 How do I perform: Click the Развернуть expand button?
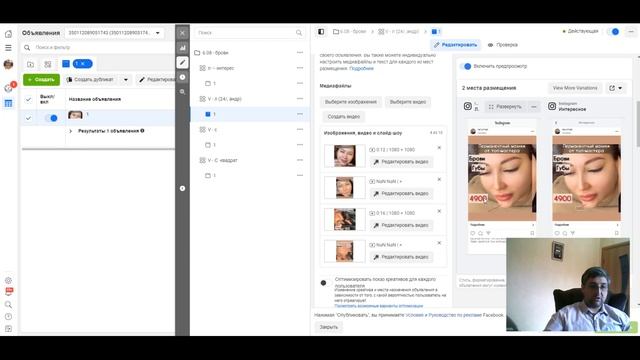coord(505,107)
